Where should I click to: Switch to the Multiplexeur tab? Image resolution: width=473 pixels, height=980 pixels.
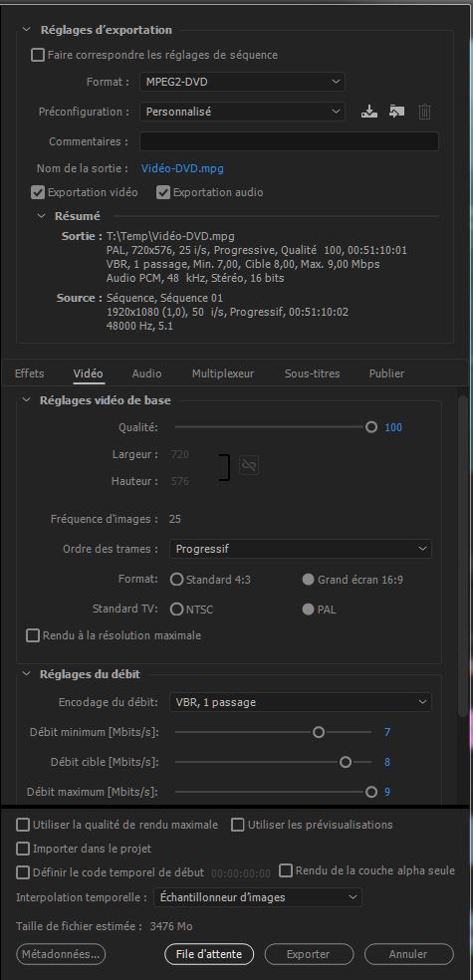(223, 373)
